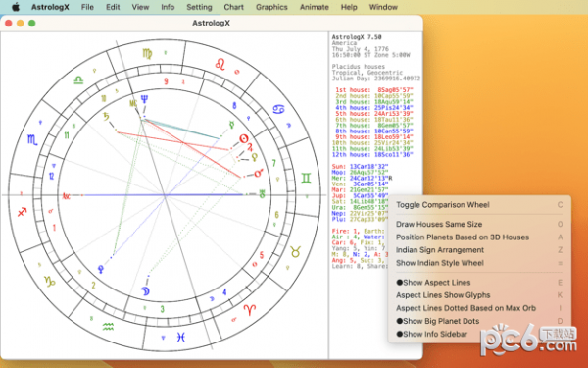
Task: Click the Aries sign glyph on wheel
Action: pyautogui.click(x=250, y=310)
